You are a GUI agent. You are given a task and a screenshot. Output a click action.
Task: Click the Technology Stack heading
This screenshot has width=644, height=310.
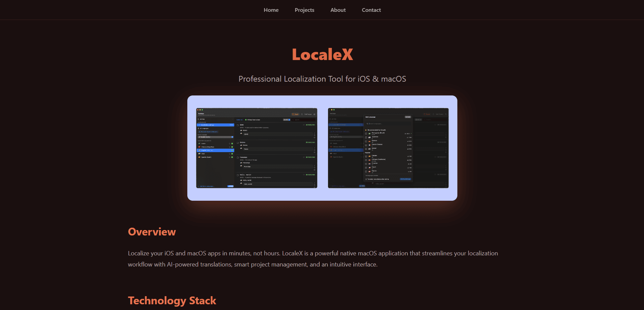[x=172, y=301]
